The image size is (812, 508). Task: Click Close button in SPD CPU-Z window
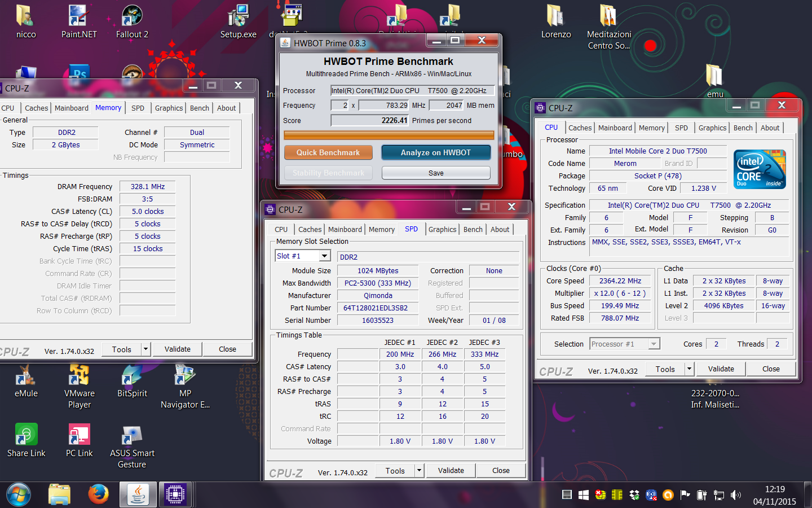pos(501,470)
